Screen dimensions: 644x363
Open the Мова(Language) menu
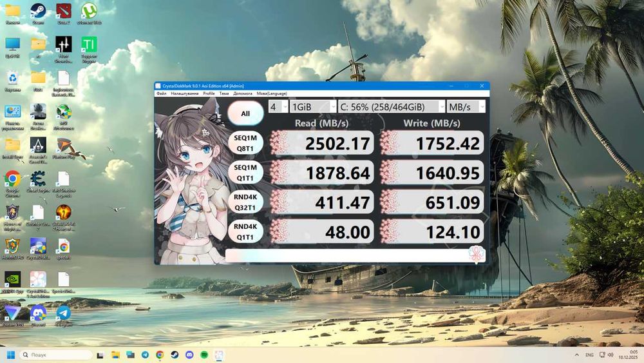(272, 93)
